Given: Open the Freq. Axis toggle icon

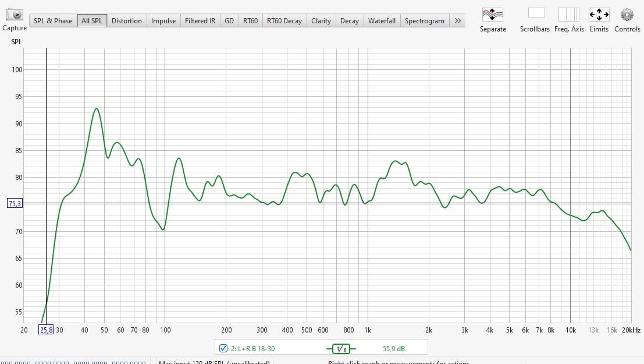Looking at the screenshot, I should click(568, 15).
